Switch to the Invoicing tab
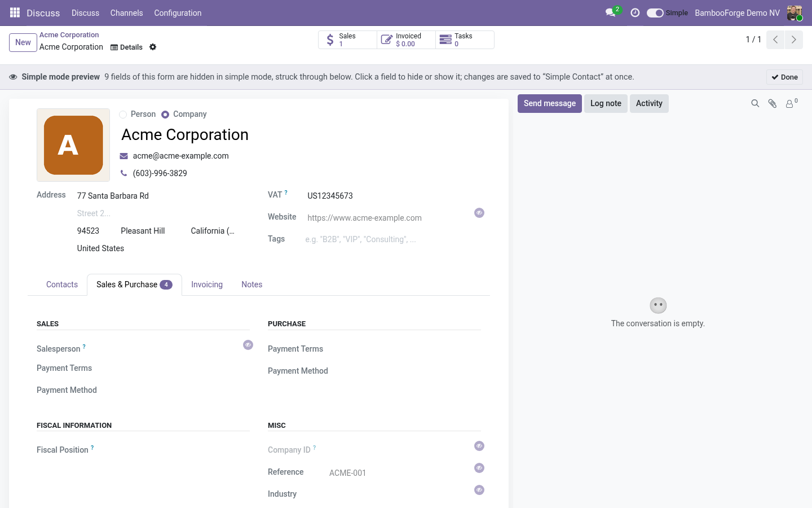 pos(207,284)
